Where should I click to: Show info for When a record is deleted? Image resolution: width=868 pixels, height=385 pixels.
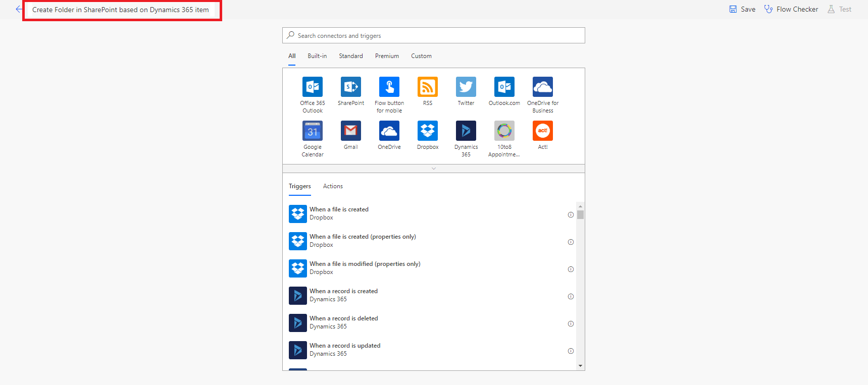[571, 324]
